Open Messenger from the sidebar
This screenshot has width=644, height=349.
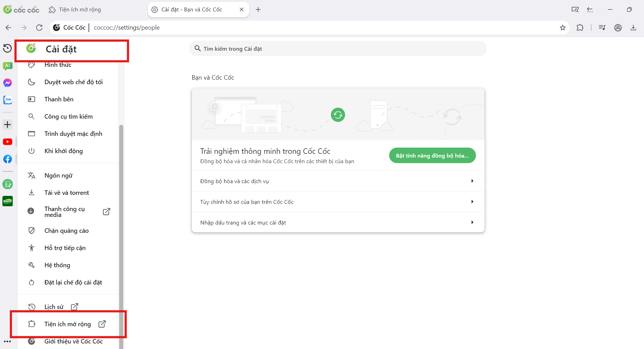tap(7, 83)
